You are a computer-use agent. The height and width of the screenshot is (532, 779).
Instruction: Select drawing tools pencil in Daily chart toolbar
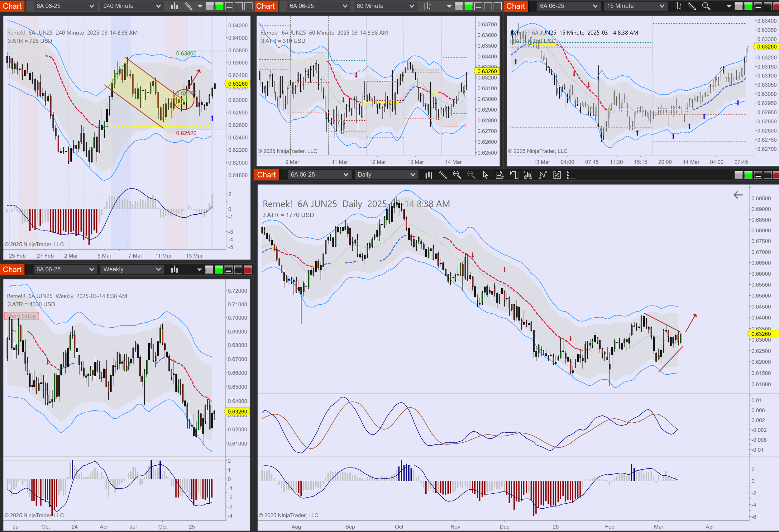pyautogui.click(x=443, y=175)
